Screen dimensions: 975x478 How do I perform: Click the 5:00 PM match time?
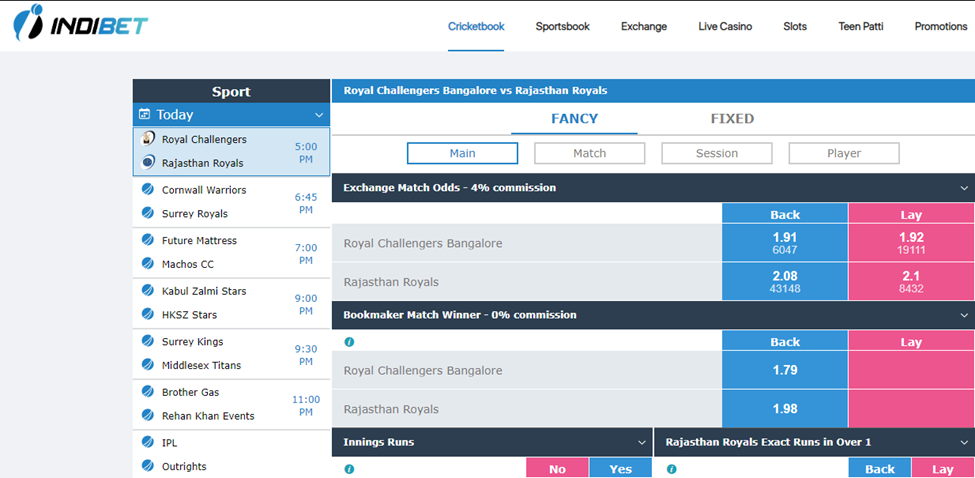tap(306, 154)
